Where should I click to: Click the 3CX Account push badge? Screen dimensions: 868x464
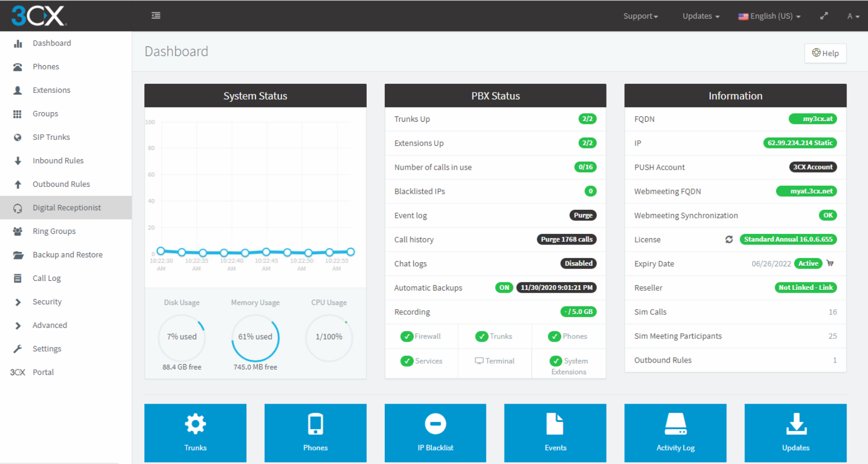[812, 167]
